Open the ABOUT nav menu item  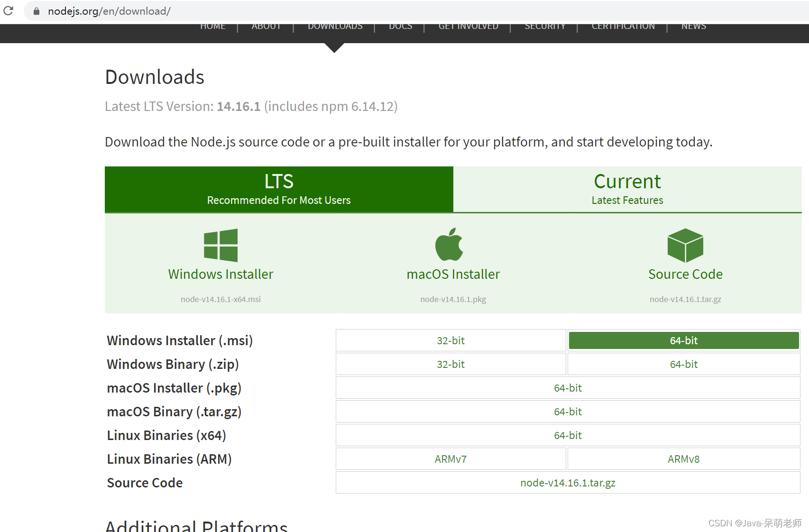[266, 26]
